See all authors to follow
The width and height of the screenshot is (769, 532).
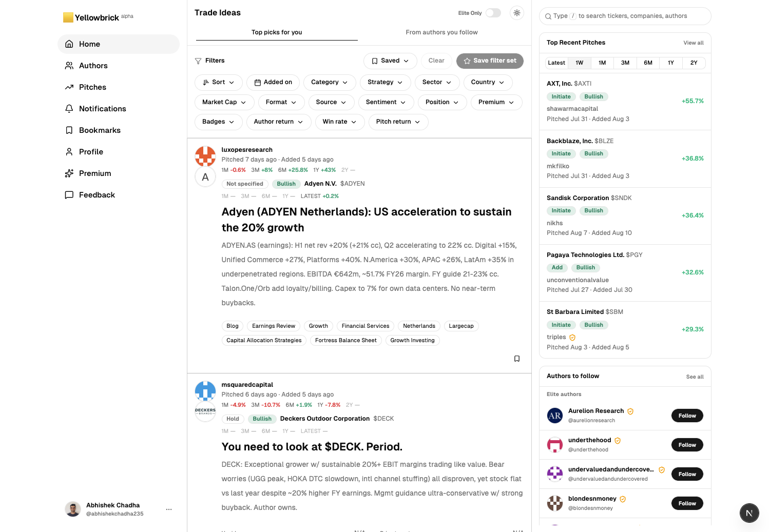click(695, 377)
